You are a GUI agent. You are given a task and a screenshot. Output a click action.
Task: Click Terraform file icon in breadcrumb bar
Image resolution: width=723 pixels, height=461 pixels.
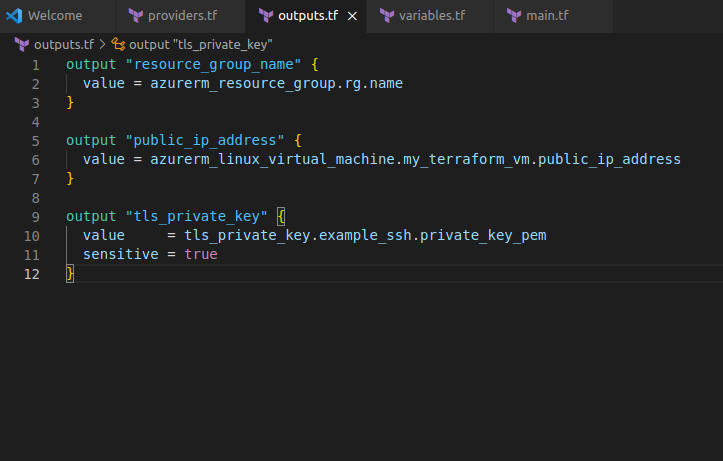click(x=22, y=45)
